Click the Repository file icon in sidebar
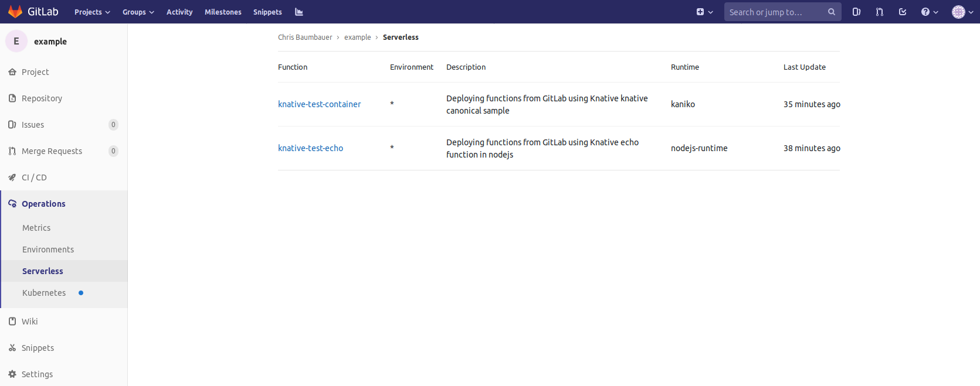Screen dimensions: 980x386 click(x=12, y=98)
